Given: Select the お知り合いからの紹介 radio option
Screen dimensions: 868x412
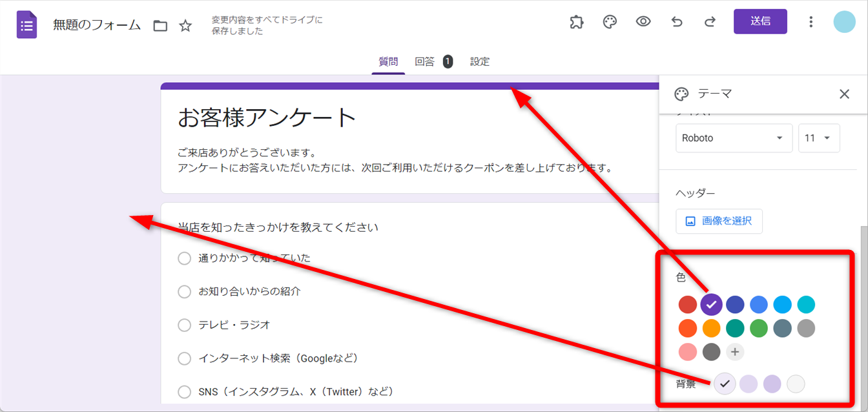Looking at the screenshot, I should (x=184, y=292).
